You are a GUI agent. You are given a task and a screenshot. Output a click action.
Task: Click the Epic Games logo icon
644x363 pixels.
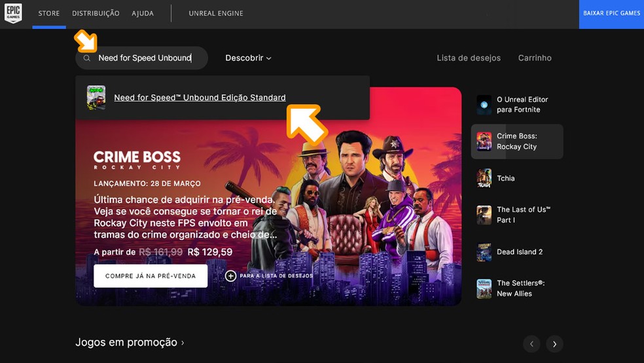(x=13, y=13)
